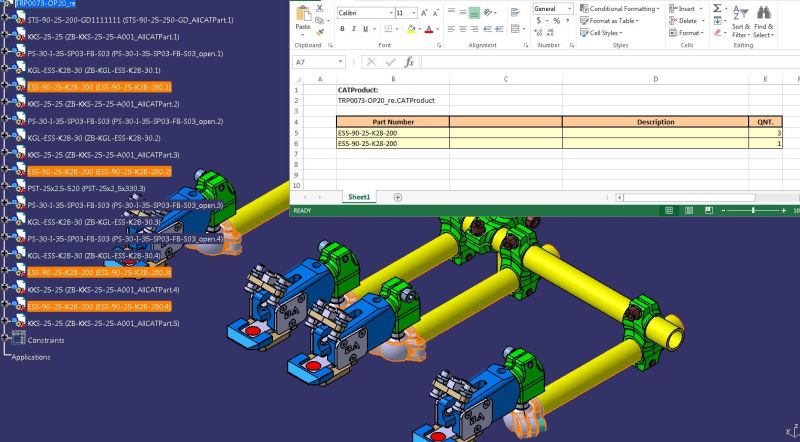The image size is (800, 442).
Task: Click into the Excel formula bar
Action: tap(610, 62)
